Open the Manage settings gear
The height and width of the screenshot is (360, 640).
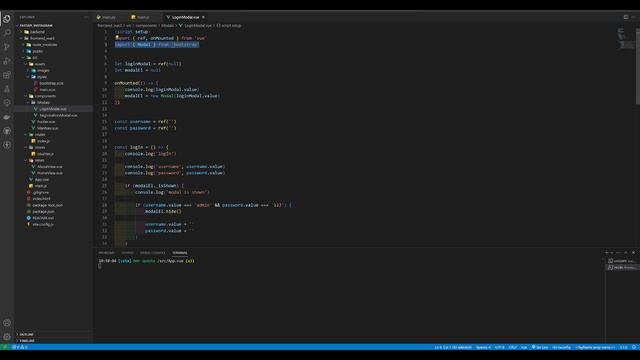point(7,337)
